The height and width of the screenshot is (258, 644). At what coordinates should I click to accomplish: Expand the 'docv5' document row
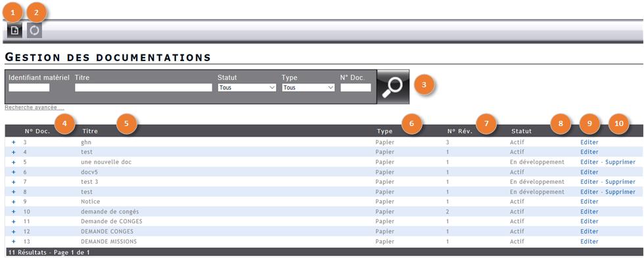coord(13,172)
